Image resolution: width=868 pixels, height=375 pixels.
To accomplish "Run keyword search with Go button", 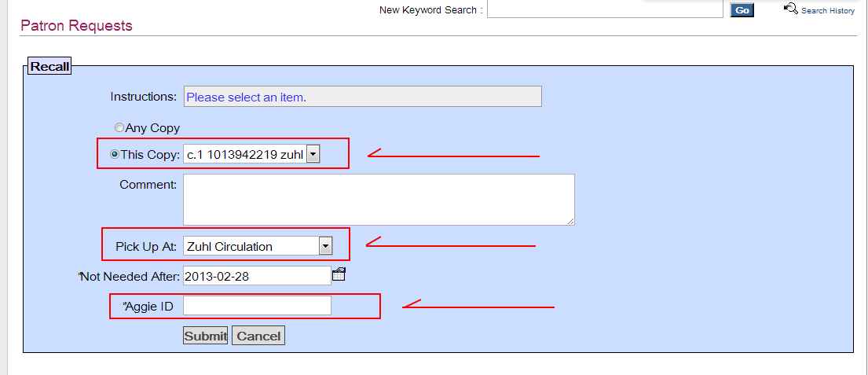I will 742,10.
